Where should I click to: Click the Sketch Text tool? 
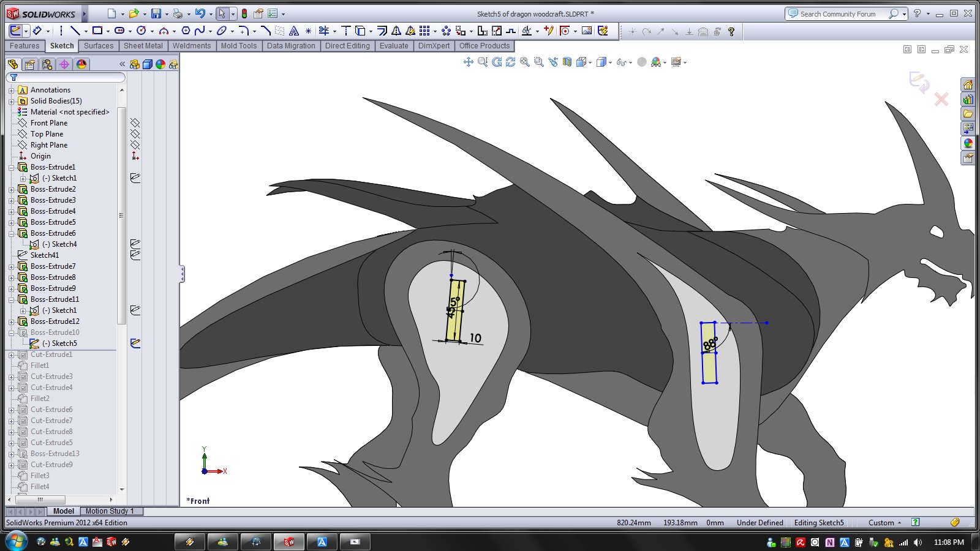pos(294,31)
